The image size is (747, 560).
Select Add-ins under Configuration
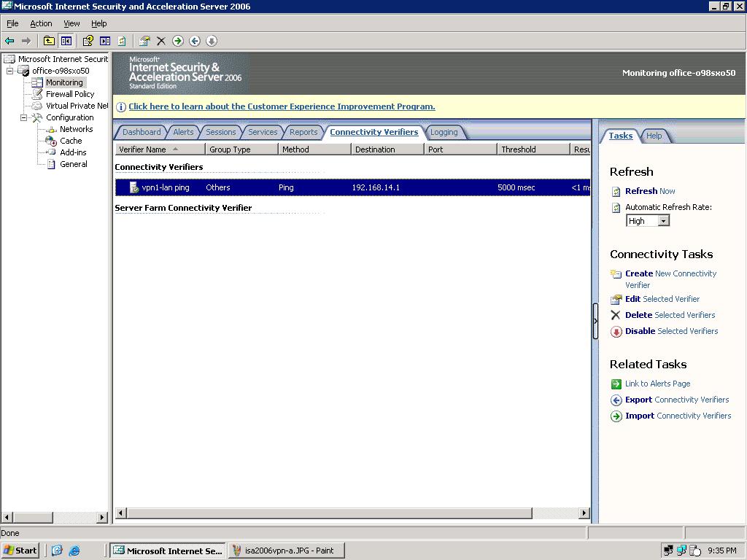pyautogui.click(x=73, y=153)
